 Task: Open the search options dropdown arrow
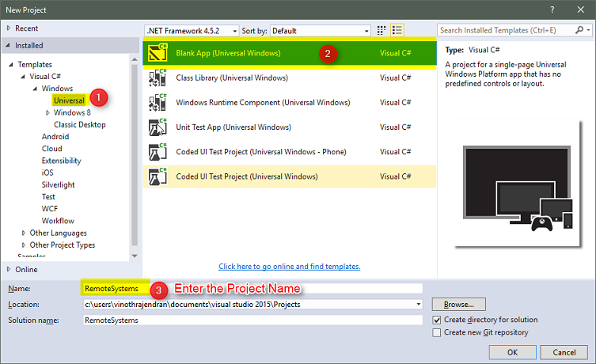588,30
